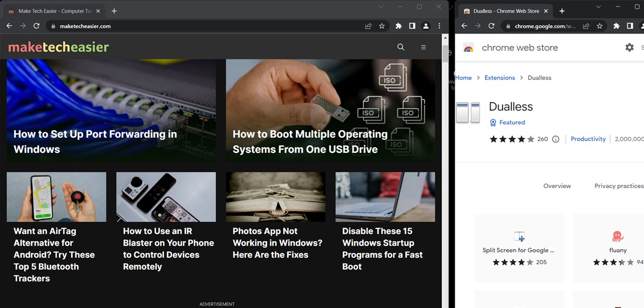Open Chrome Web Store settings gear

[x=629, y=47]
